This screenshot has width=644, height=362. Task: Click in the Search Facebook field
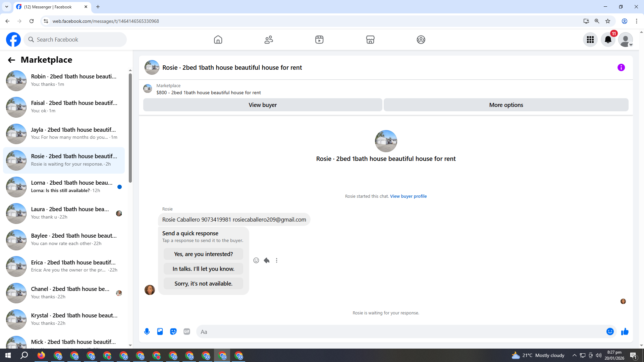[75, 40]
